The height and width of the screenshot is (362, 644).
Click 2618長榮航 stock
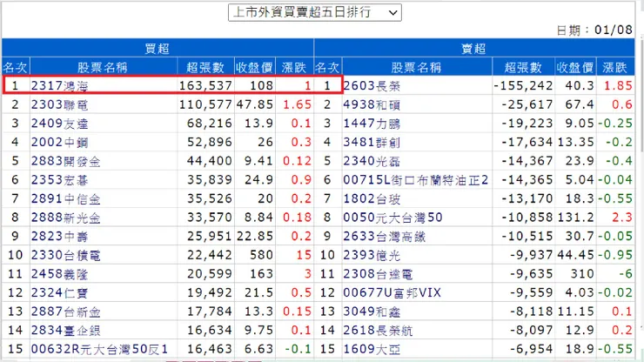[378, 331]
